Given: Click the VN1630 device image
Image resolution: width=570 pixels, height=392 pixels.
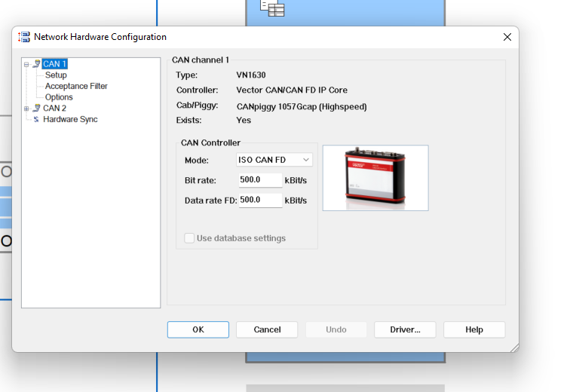Looking at the screenshot, I should (375, 178).
